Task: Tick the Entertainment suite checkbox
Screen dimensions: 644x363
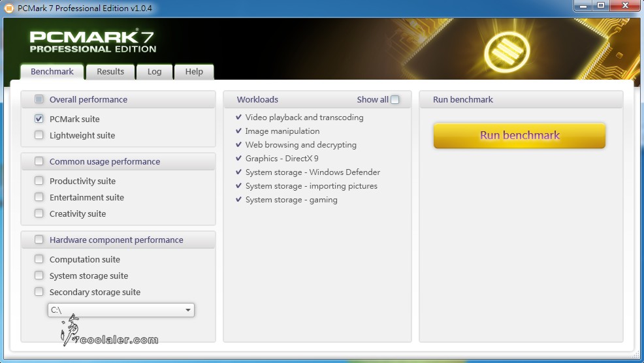Action: tap(39, 197)
